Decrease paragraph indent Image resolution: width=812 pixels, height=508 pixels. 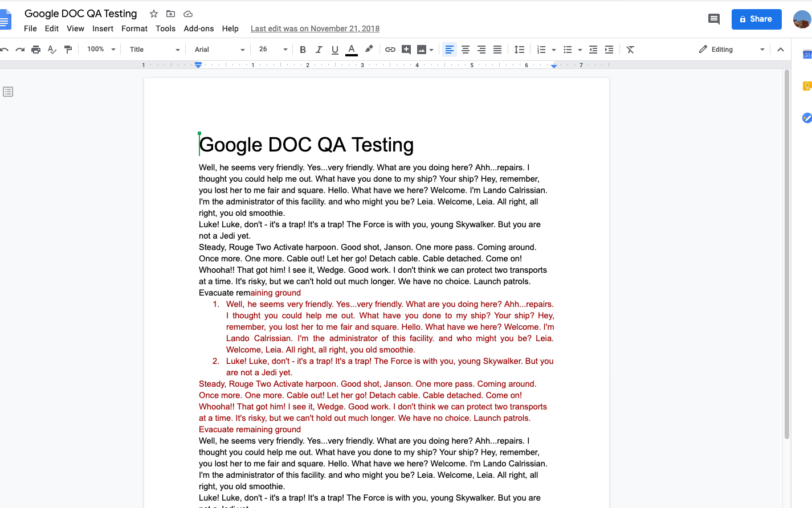tap(593, 50)
